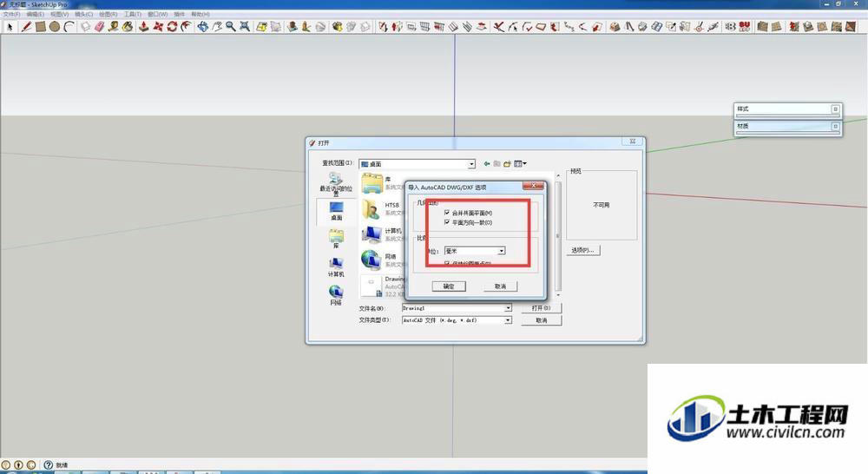Select the Pan hand tool
Viewport: 868px width, 474px height.
pyautogui.click(x=217, y=27)
